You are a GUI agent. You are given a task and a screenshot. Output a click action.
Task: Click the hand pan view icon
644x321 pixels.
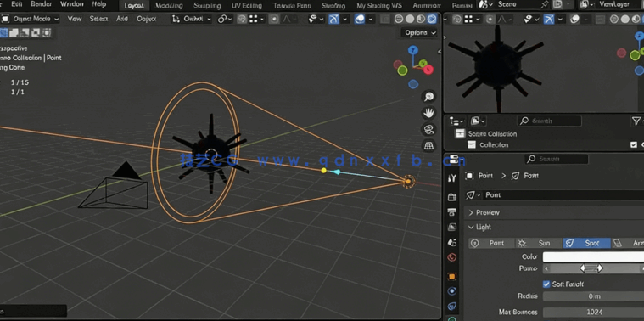pyautogui.click(x=428, y=113)
